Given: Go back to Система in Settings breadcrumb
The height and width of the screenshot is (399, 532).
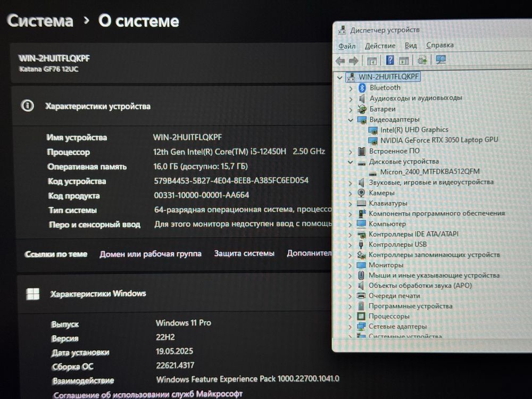Looking at the screenshot, I should [x=40, y=21].
